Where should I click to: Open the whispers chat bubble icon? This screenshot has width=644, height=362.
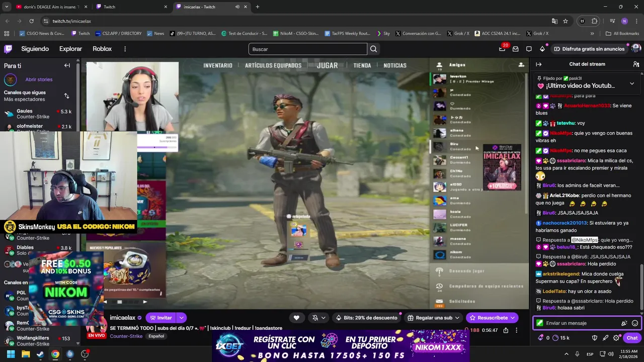click(x=529, y=49)
